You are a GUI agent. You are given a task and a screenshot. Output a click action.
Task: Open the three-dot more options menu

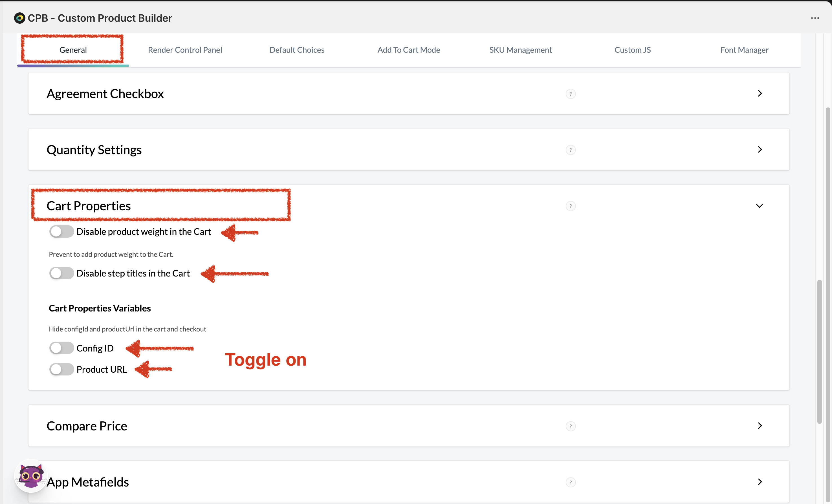tap(815, 18)
